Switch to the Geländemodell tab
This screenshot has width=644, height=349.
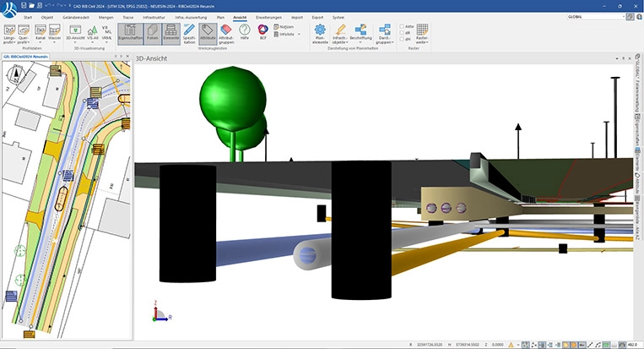click(x=76, y=17)
